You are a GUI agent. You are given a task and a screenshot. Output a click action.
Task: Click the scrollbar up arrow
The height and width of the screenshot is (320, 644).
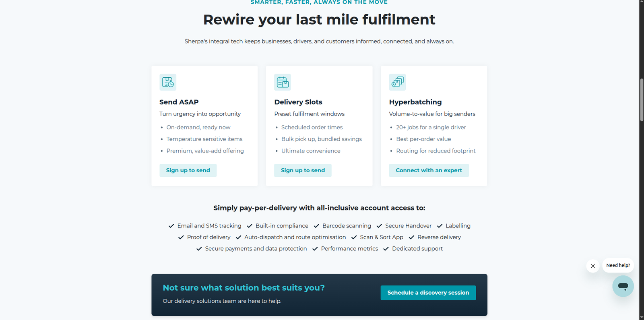tap(642, 2)
